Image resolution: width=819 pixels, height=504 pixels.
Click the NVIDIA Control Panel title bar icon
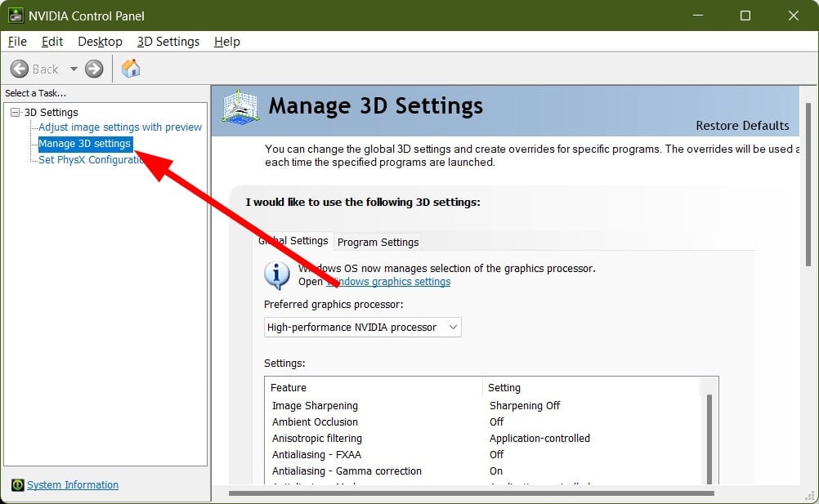point(16,16)
